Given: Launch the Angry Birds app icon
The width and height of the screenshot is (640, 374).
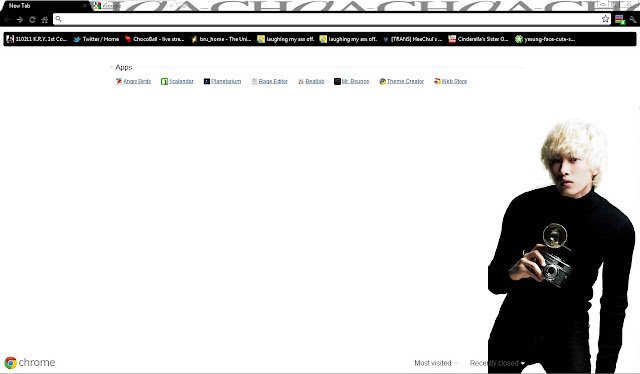Looking at the screenshot, I should point(119,81).
